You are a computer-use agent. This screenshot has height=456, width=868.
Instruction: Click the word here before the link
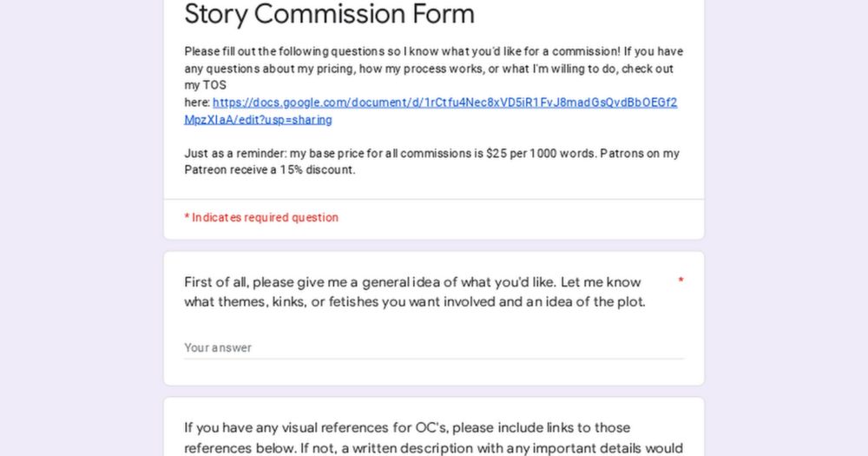pos(197,102)
